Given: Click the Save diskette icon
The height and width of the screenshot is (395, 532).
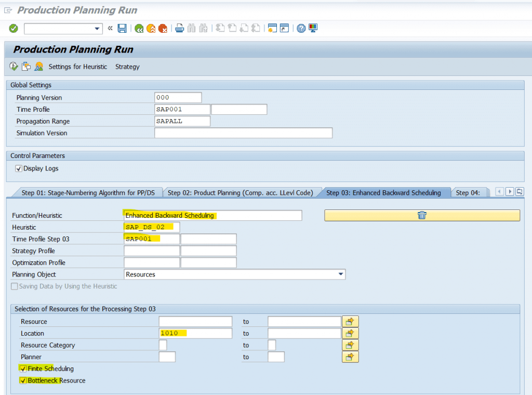Looking at the screenshot, I should (x=122, y=29).
